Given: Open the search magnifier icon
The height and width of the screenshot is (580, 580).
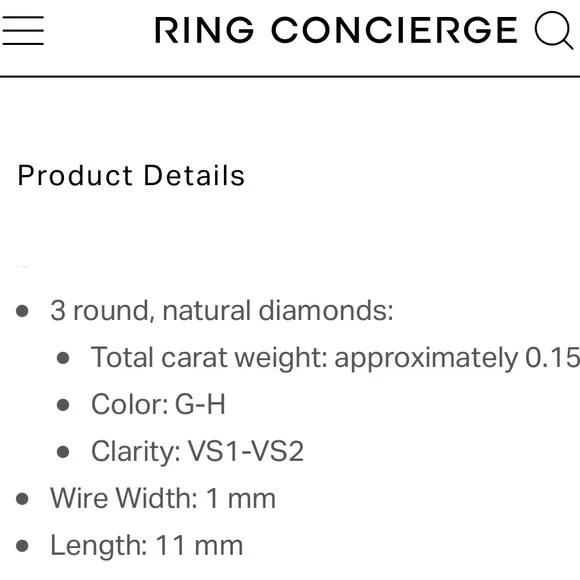Looking at the screenshot, I should (x=554, y=30).
